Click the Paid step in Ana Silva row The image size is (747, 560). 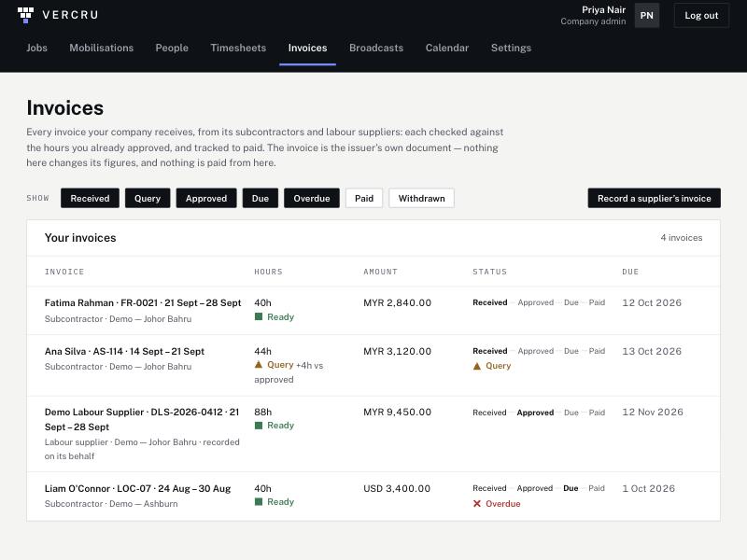tap(597, 351)
